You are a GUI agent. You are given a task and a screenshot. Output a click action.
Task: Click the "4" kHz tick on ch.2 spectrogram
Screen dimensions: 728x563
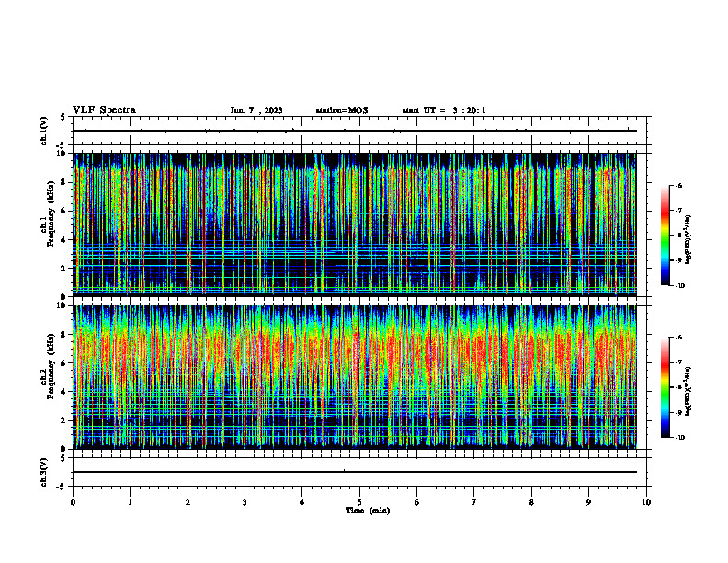(63, 392)
